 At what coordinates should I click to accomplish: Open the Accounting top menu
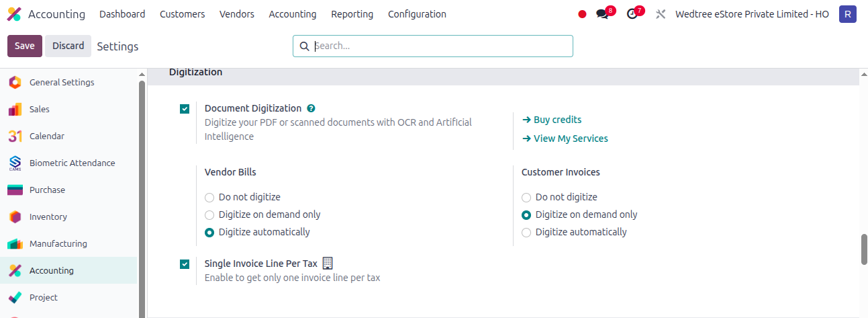pos(293,14)
